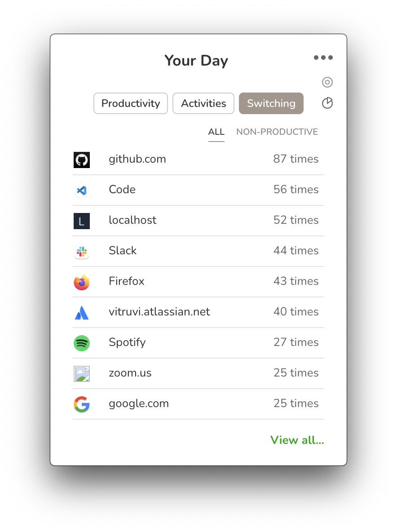Image resolution: width=397 pixels, height=532 pixels.
Task: Click the Spotify app icon
Action: pyautogui.click(x=82, y=343)
